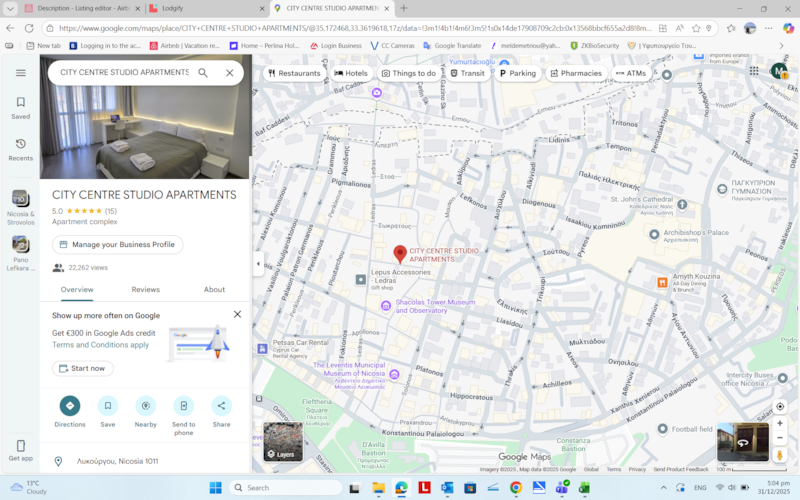Collapse the side panel arrow

pos(258,264)
